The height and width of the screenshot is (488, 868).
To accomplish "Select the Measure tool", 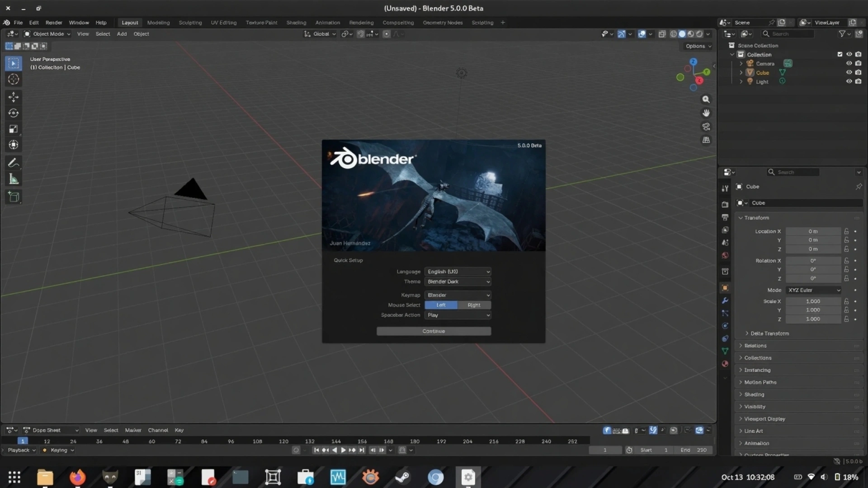I will tap(14, 179).
